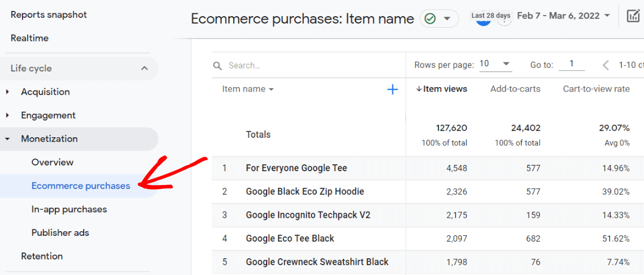
Task: Select the Google Black Eco Zip Hoodie row
Action: click(305, 191)
